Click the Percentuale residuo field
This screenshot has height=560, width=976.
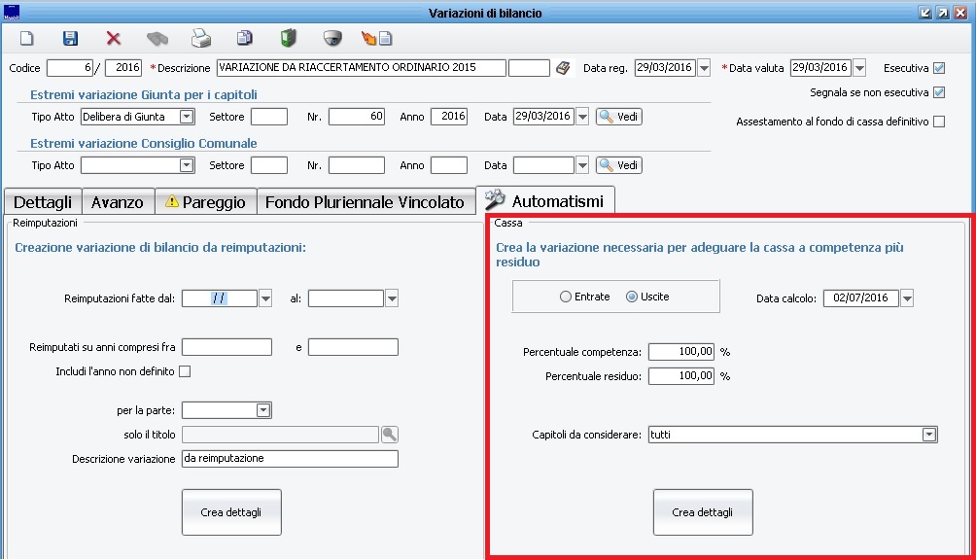click(x=681, y=376)
